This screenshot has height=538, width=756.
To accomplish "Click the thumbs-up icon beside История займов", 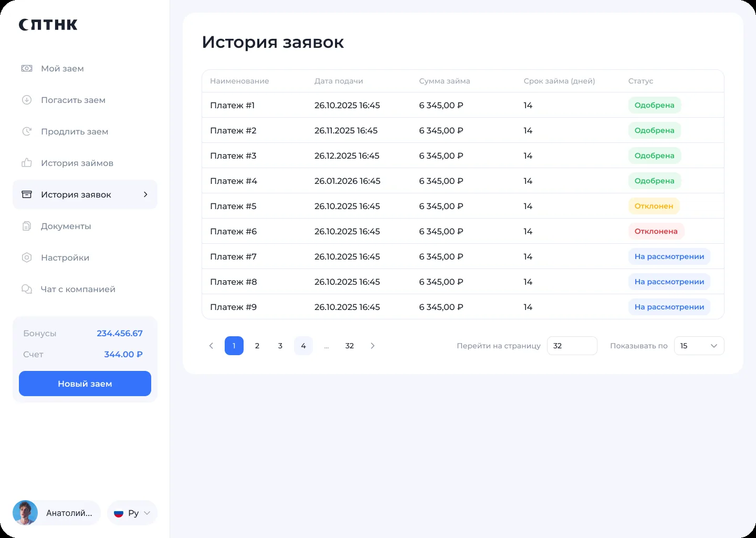I will click(27, 163).
